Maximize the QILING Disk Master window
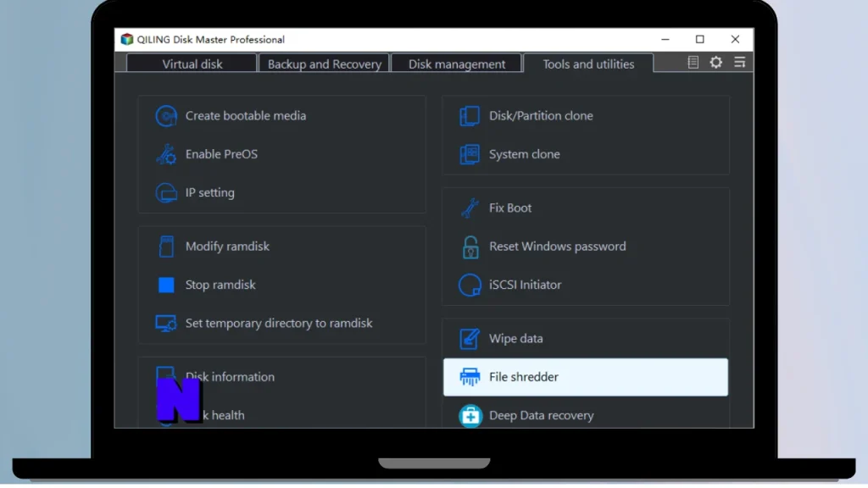The image size is (868, 488). click(699, 39)
